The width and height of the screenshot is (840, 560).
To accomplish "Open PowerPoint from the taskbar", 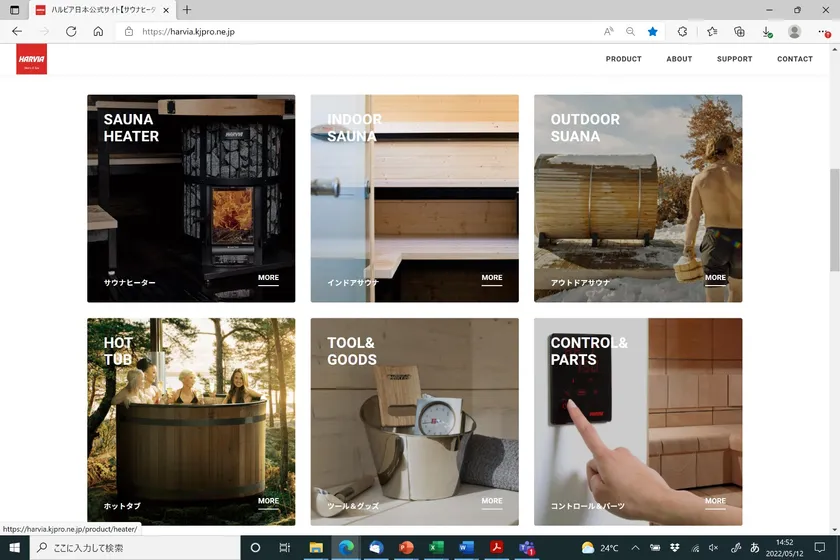I will pyautogui.click(x=406, y=548).
